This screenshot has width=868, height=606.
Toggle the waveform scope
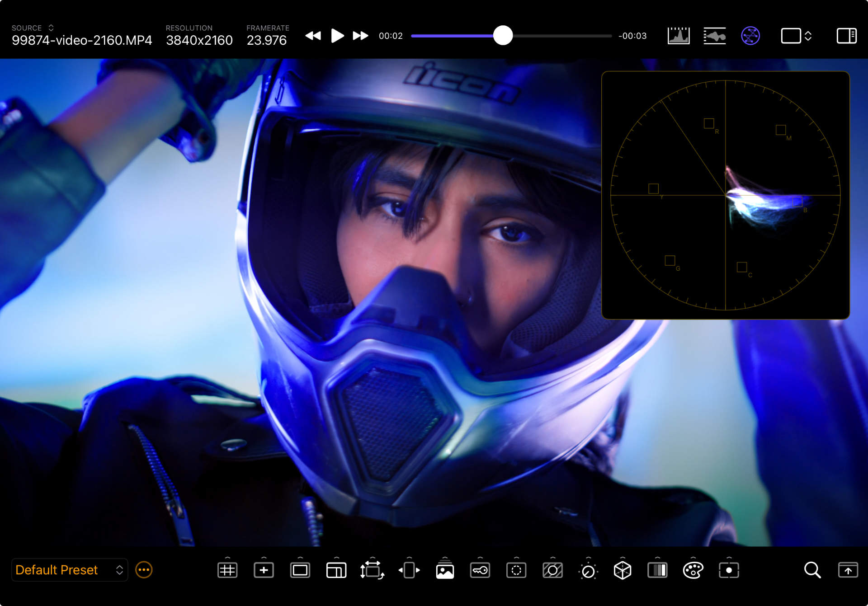pos(714,36)
